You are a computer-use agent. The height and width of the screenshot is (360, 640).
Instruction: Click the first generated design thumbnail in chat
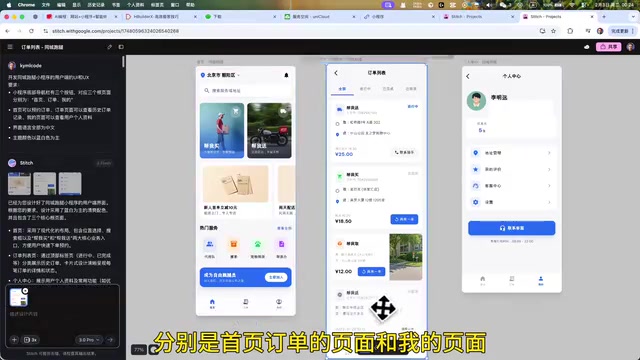pos(19,184)
